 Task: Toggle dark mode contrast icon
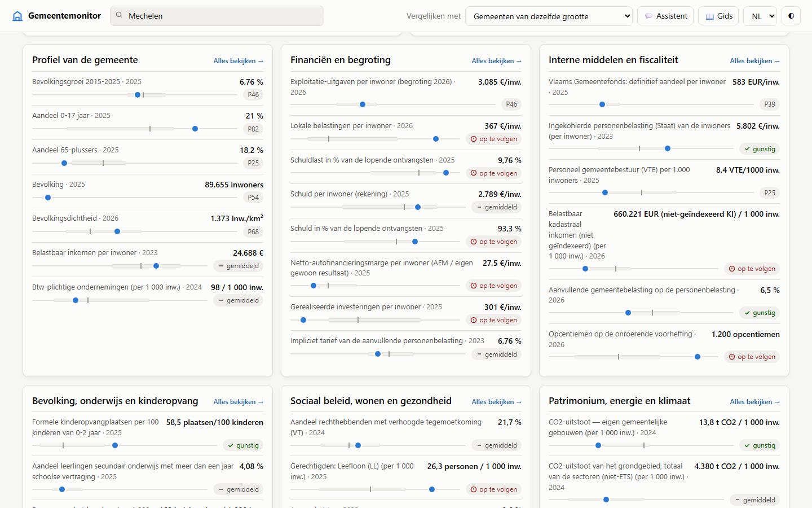[x=791, y=16]
